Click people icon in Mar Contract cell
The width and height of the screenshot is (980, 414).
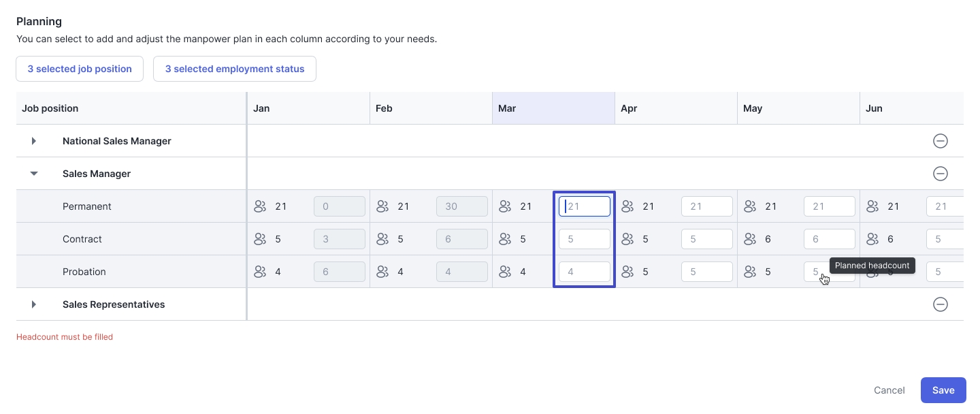505,239
